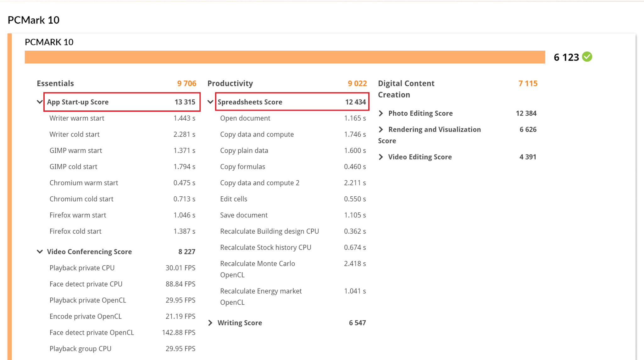The width and height of the screenshot is (644, 360).
Task: Select Recalculate Building design CPU row
Action: [293, 231]
